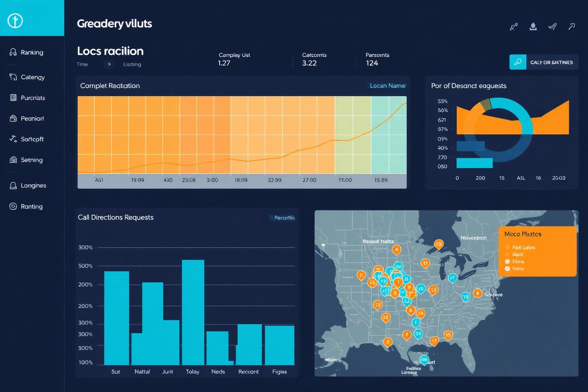Click the cyan horizontal bar beside 050

474,163
